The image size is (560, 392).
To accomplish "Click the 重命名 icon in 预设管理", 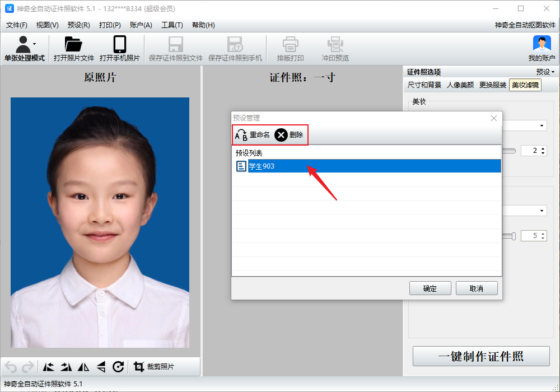I will (x=241, y=135).
